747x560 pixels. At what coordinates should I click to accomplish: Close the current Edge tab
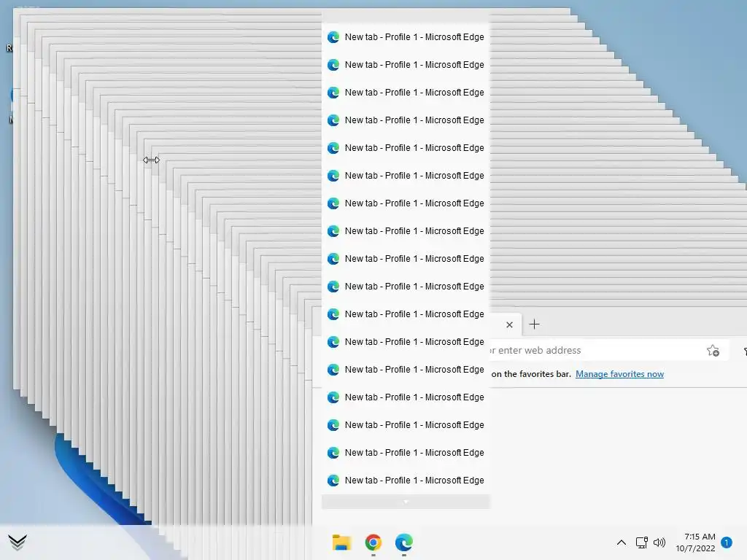pyautogui.click(x=509, y=324)
